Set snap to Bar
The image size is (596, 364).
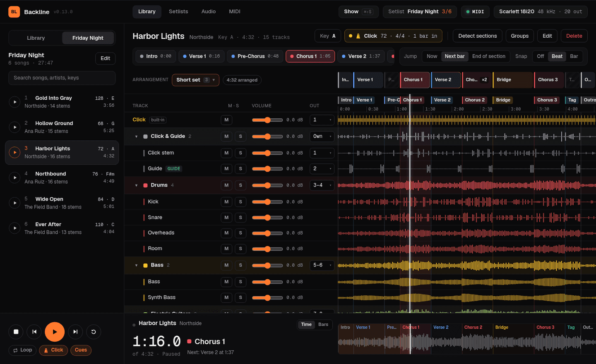click(574, 56)
